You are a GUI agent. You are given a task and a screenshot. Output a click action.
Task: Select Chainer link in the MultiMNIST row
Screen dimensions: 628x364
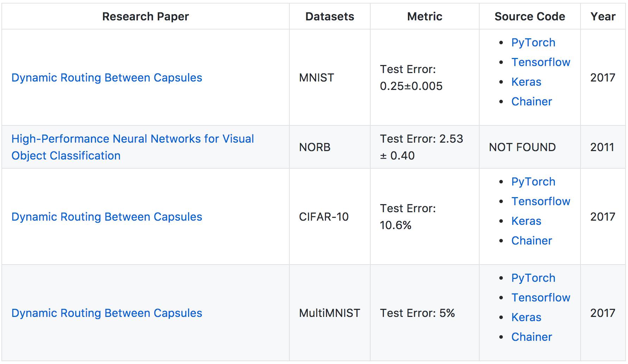(531, 337)
